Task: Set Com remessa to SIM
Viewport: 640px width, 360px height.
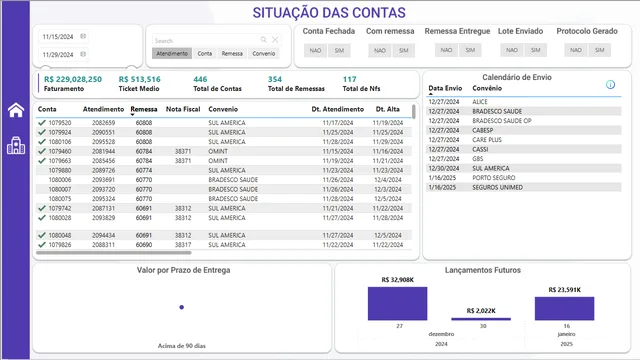Action: point(404,51)
